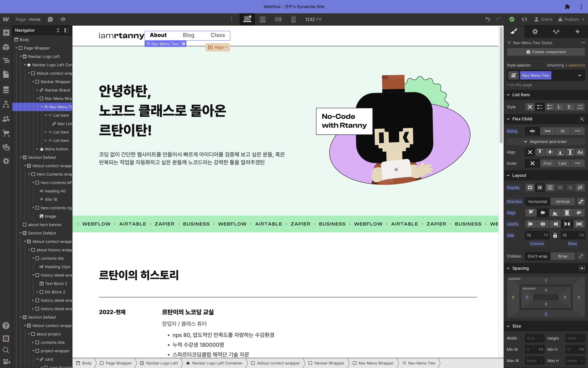Open the Ecommerce cart icon

(6, 133)
